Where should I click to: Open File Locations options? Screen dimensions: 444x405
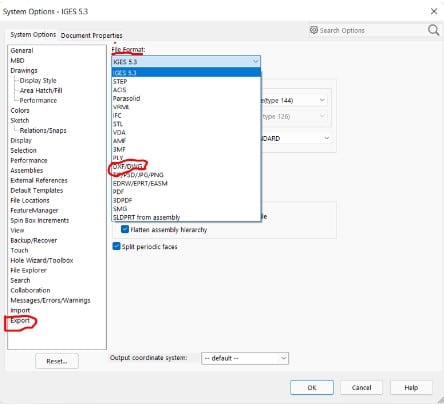(x=30, y=201)
